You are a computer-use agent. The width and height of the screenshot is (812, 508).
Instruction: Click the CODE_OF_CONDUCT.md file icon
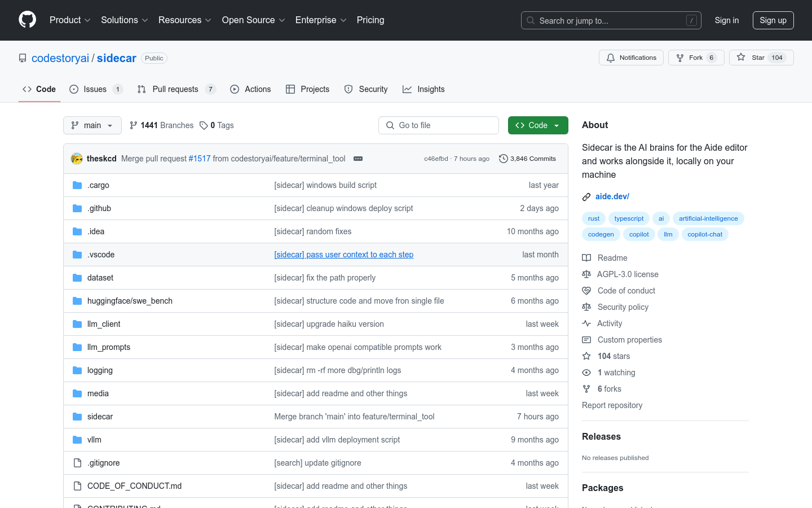(77, 486)
